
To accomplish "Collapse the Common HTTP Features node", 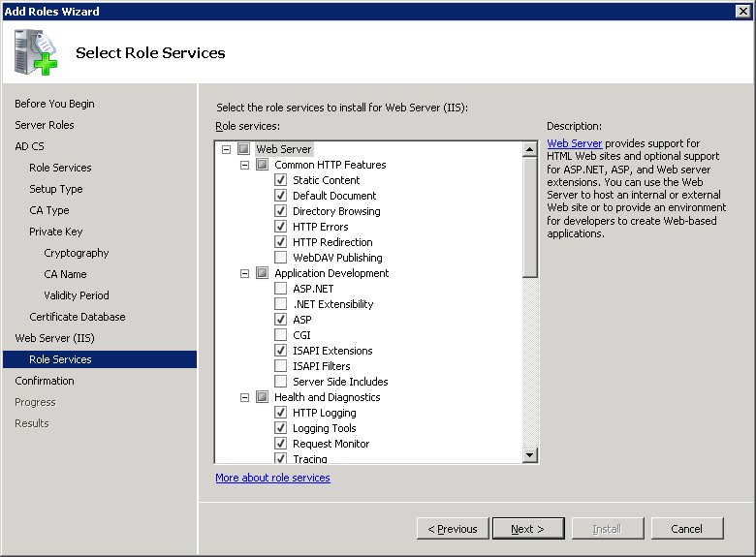I will point(244,165).
